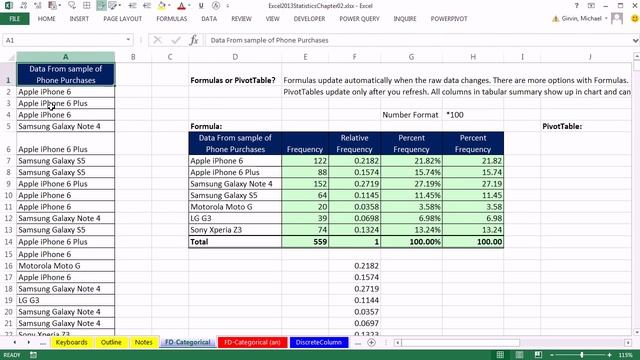Open the Name Box dropdown arrow
This screenshot has width=640, height=360.
[128, 40]
